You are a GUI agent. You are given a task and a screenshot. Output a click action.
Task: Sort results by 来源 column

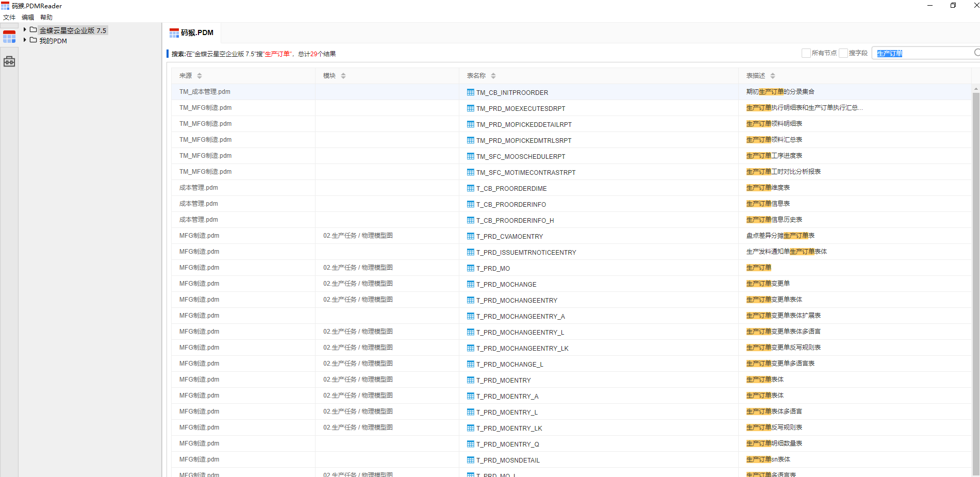pyautogui.click(x=199, y=76)
